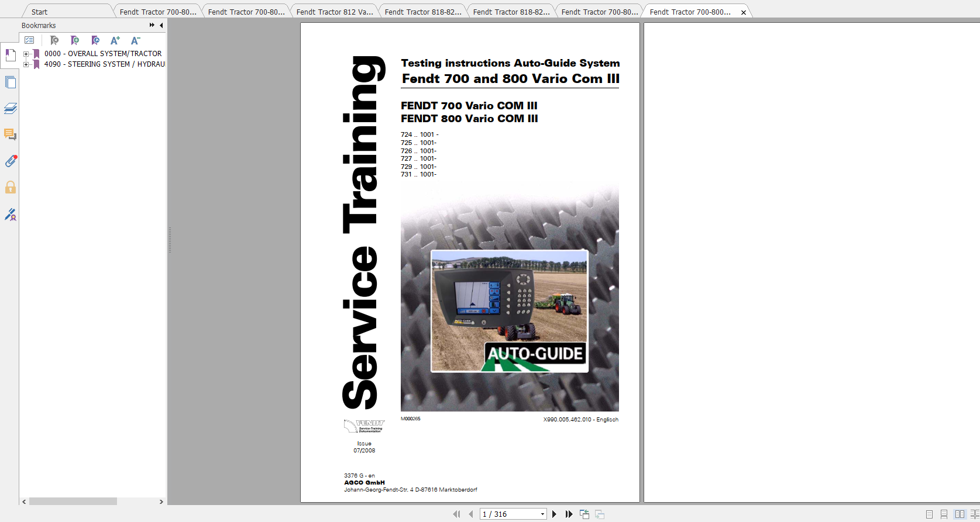The image size is (980, 522).
Task: Open the Pages thumbnails panel icon
Action: (10, 82)
